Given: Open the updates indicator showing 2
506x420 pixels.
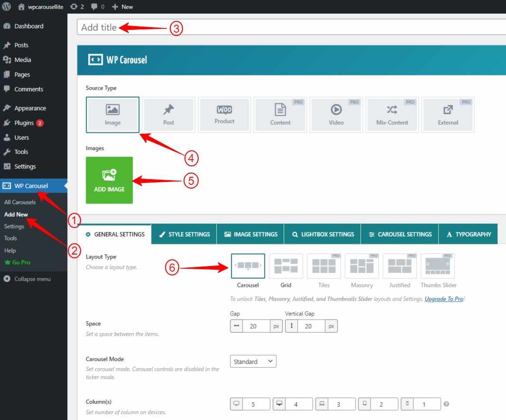Looking at the screenshot, I should click(77, 7).
